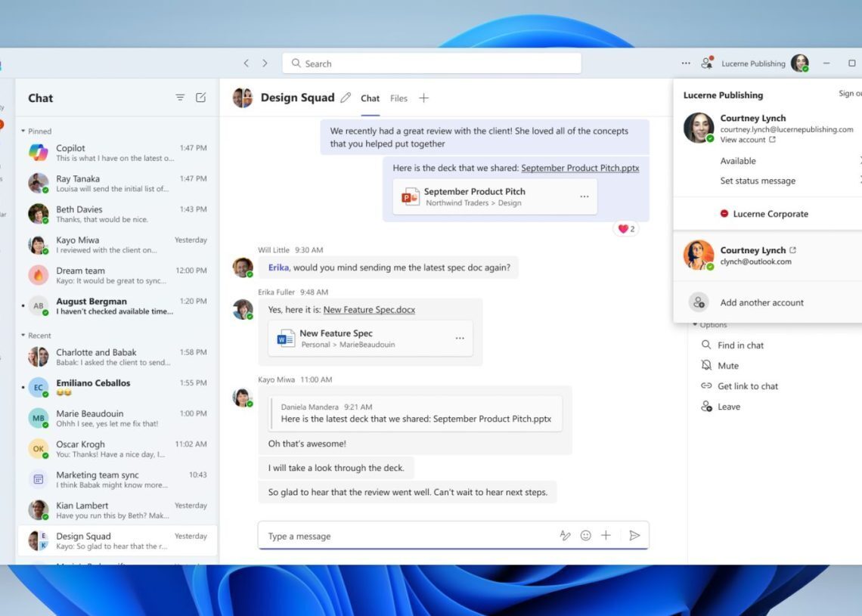Open the Dream team chat

click(118, 275)
